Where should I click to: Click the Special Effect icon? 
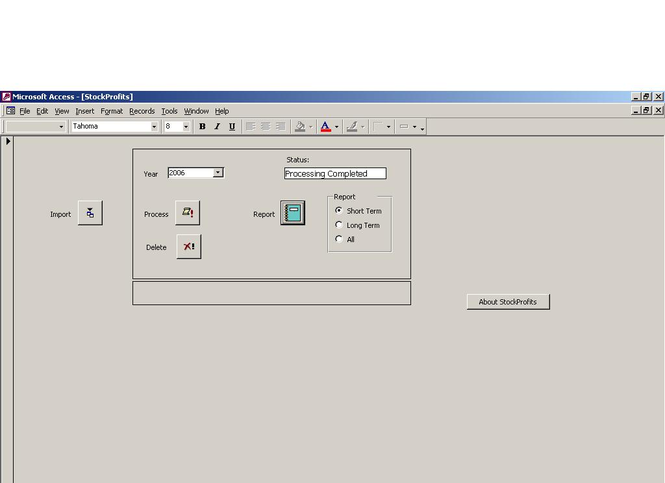click(x=404, y=126)
